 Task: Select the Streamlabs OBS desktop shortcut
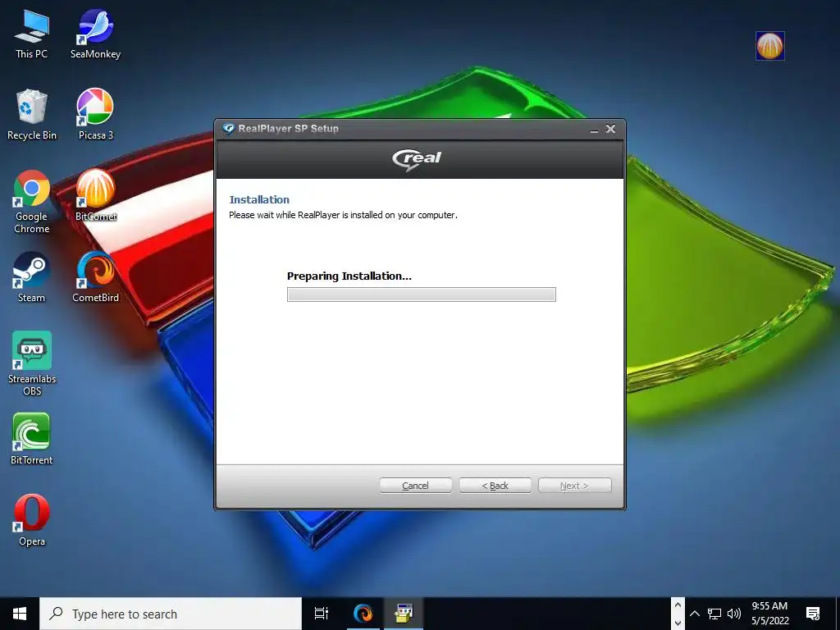tap(32, 363)
